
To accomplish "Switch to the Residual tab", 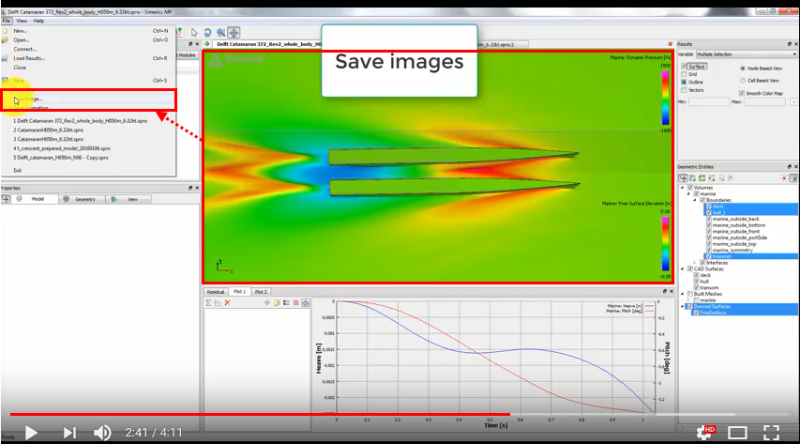I will (215, 292).
